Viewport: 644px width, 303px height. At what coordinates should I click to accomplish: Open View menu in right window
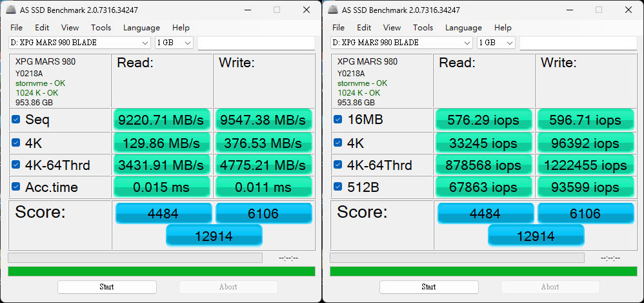(392, 28)
